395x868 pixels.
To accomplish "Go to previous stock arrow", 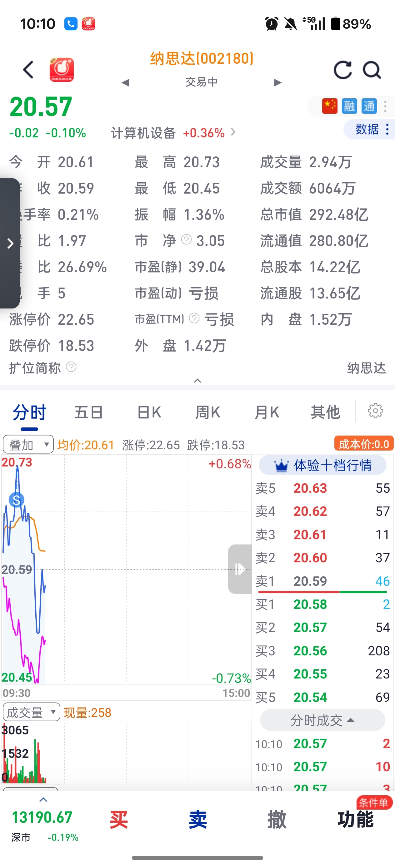I will click(126, 82).
